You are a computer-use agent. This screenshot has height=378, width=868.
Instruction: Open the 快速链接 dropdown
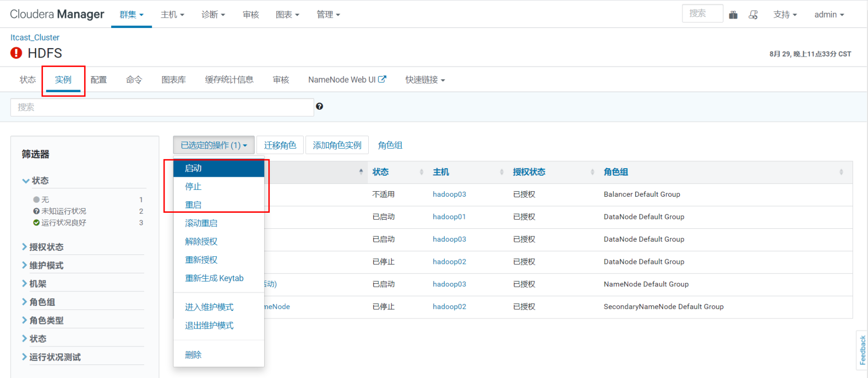coord(425,80)
